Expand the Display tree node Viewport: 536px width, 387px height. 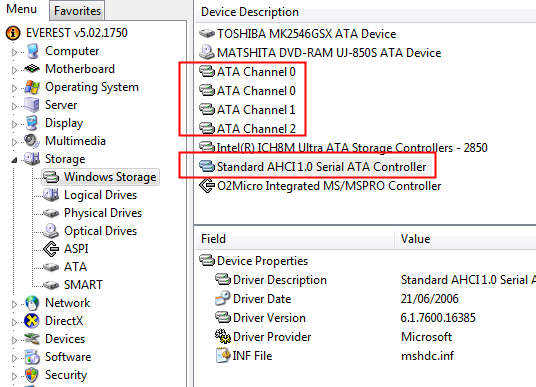[14, 124]
